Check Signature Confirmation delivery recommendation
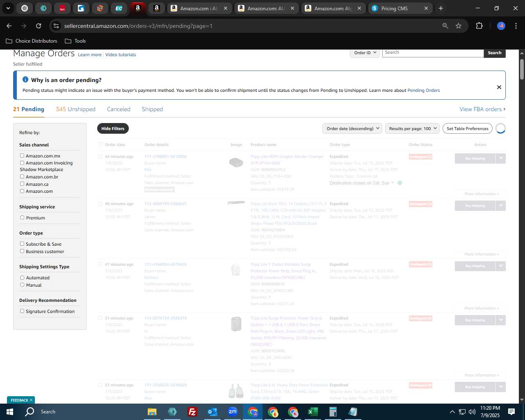The image size is (525, 420). pyautogui.click(x=22, y=311)
